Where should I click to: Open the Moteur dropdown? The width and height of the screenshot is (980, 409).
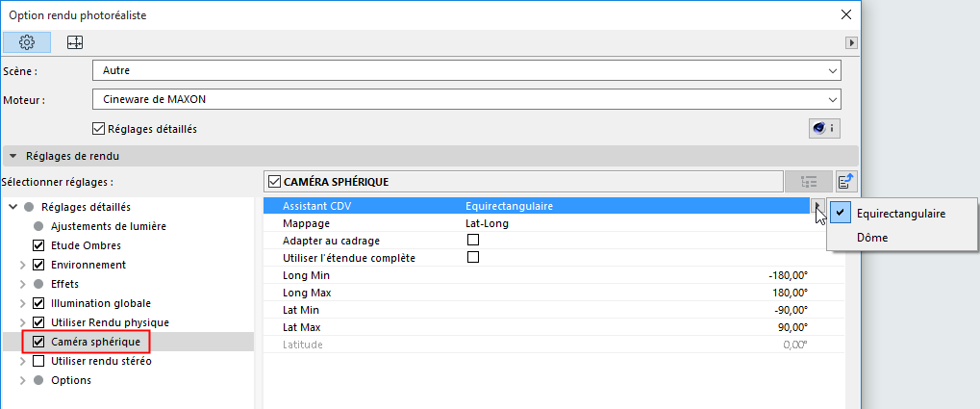[x=466, y=99]
